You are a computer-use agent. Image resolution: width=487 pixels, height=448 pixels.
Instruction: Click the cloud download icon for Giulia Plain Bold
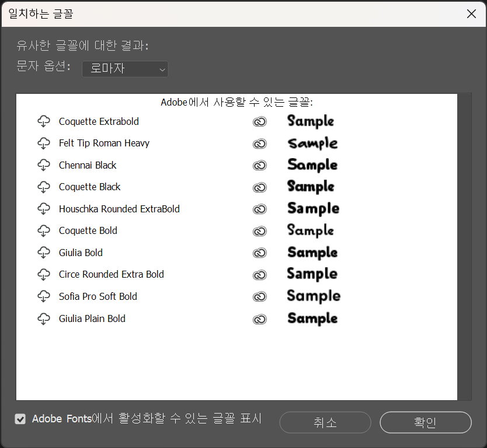pos(43,318)
